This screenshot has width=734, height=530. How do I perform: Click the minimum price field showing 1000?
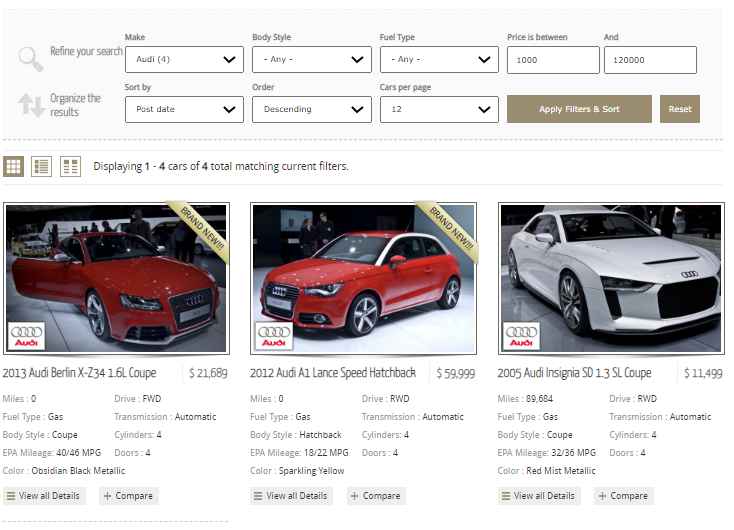(553, 60)
